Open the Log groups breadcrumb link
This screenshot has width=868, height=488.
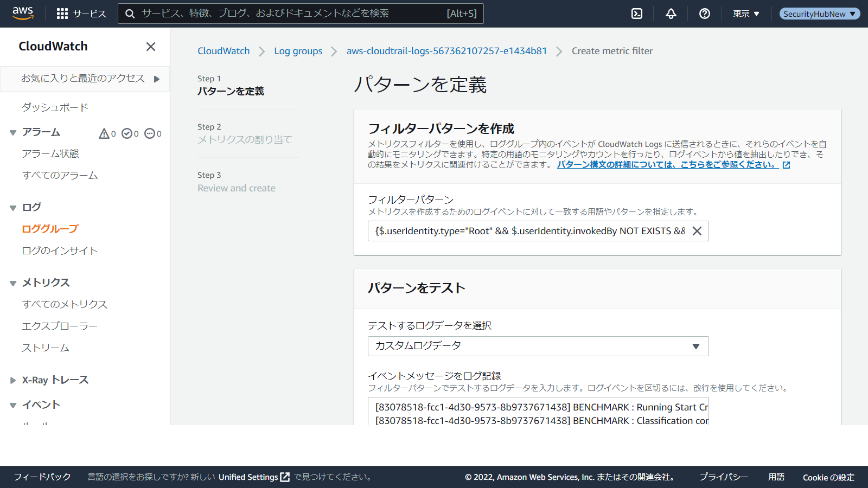click(298, 51)
